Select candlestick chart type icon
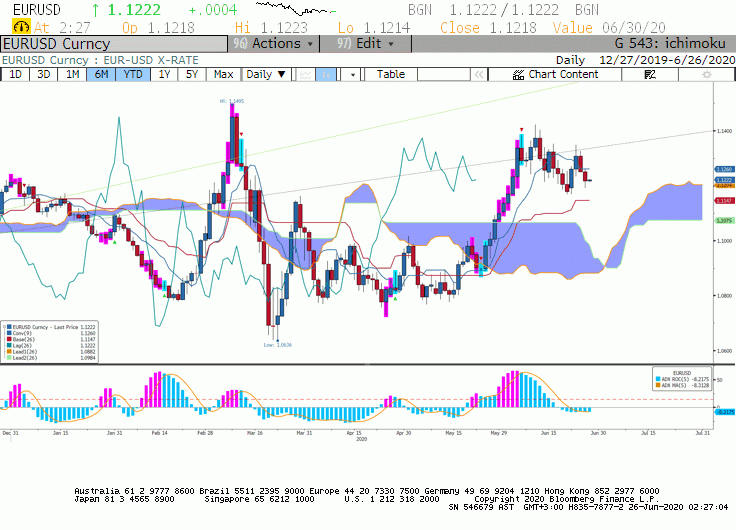 [x=325, y=75]
